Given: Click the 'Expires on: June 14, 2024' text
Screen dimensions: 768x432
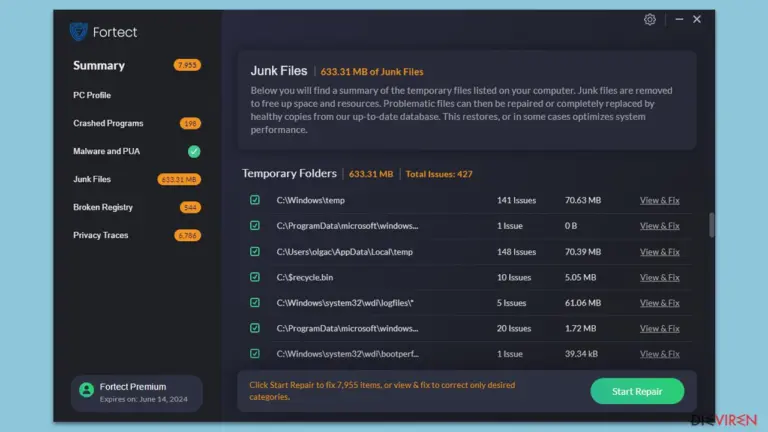Looking at the screenshot, I should [144, 399].
